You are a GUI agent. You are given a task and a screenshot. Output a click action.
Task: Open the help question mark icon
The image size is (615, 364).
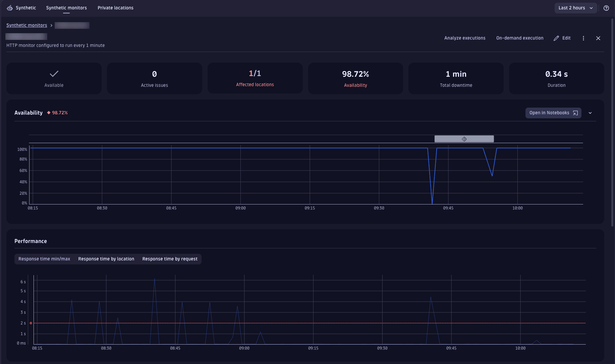coord(606,8)
